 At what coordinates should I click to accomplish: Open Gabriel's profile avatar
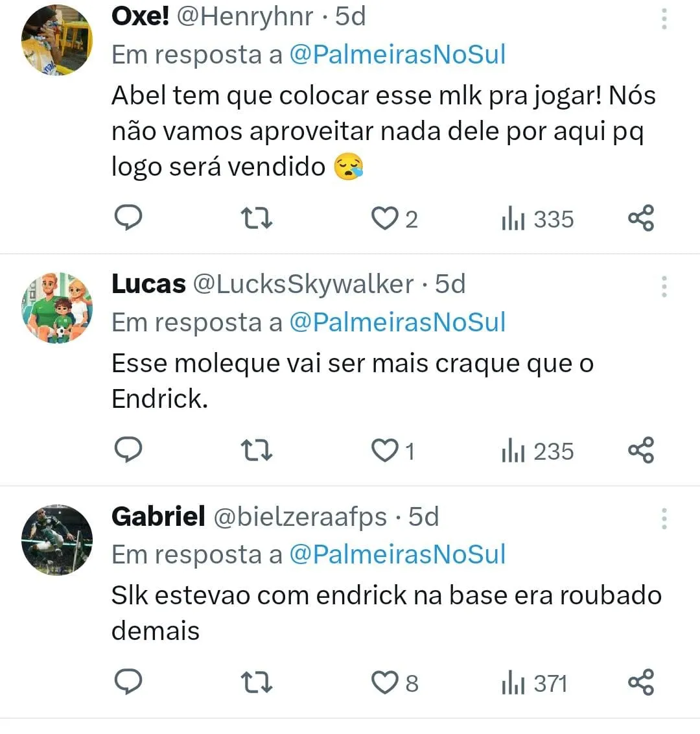[x=57, y=539]
